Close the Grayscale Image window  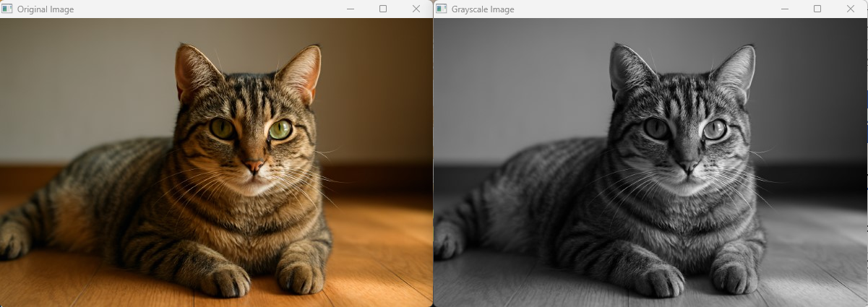pyautogui.click(x=851, y=9)
